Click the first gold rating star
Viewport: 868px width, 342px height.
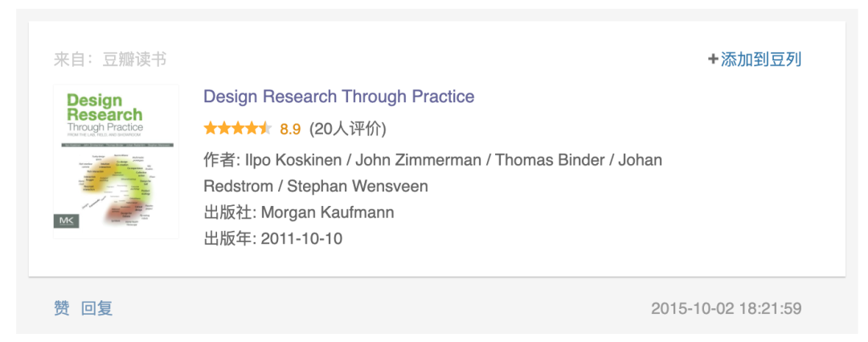[x=211, y=129]
